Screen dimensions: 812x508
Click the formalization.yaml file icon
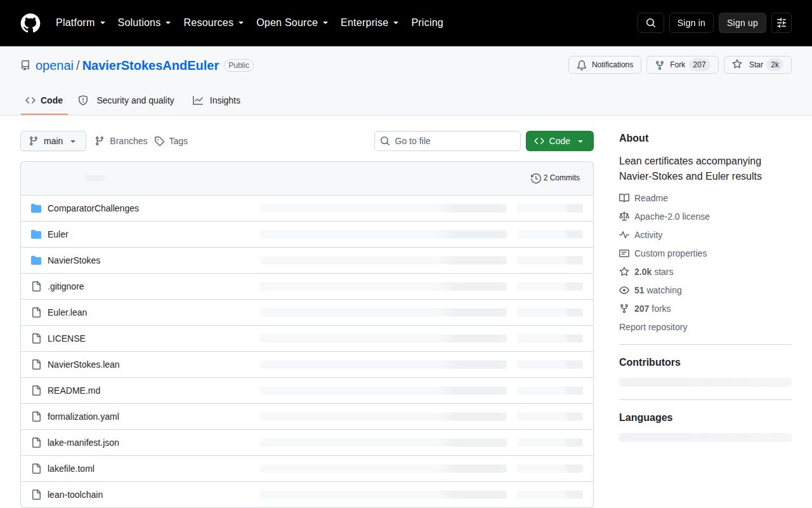pos(36,417)
